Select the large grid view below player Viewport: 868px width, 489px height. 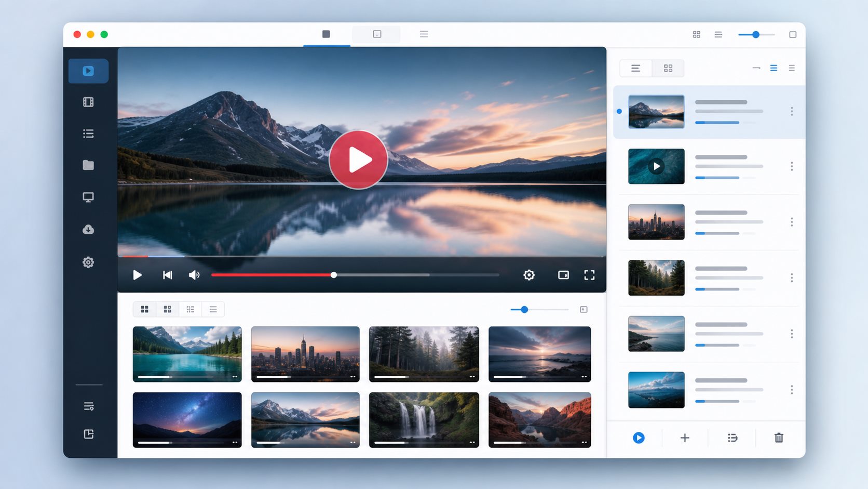point(145,309)
